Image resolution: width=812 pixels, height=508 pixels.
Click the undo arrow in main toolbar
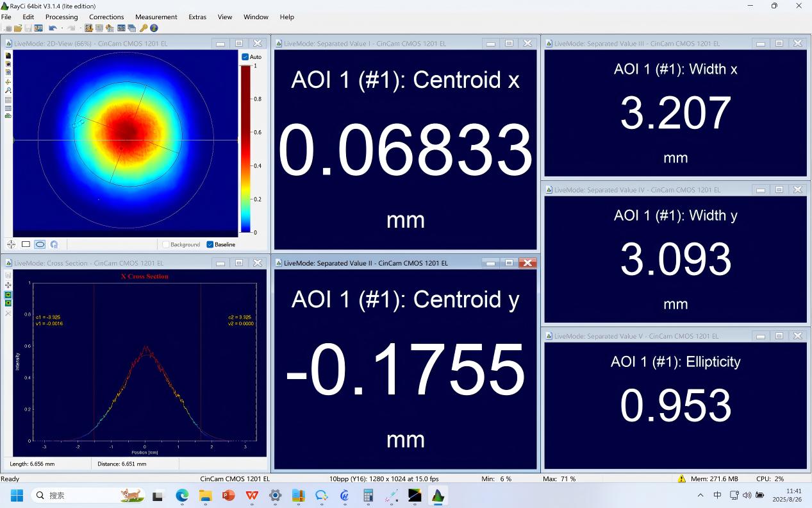pos(53,28)
